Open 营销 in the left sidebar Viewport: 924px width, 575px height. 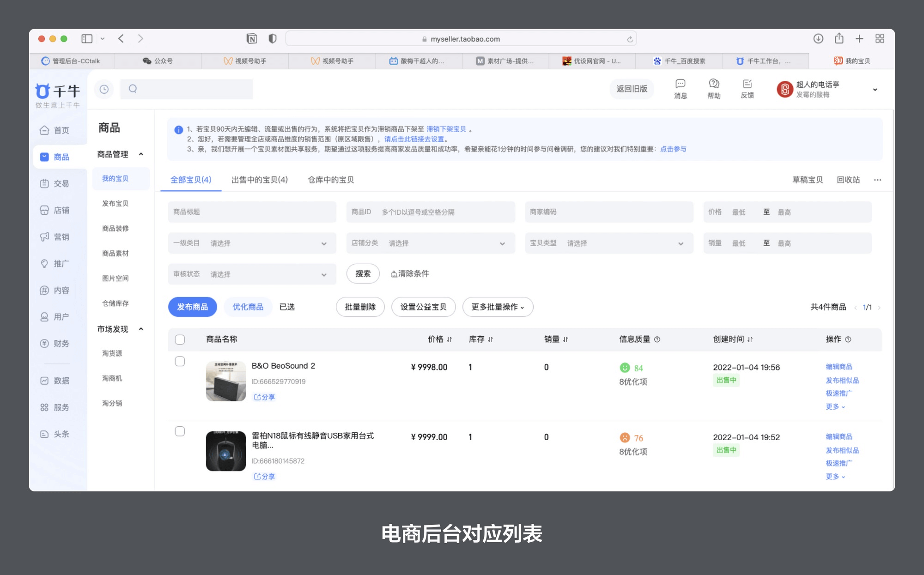pos(55,237)
